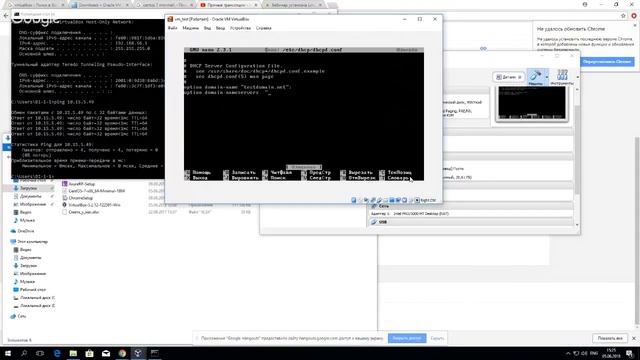
Task: Select ChromeSetup file in Explorer
Action: tap(80, 198)
